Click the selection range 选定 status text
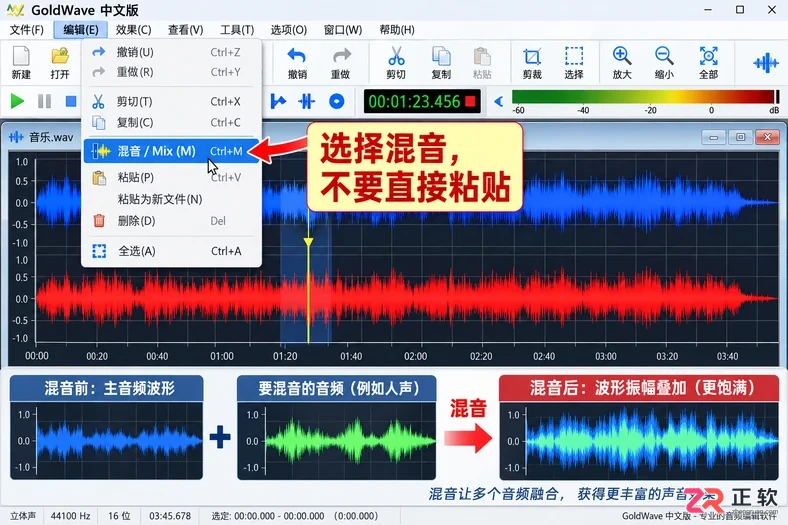The image size is (788, 525). coord(294,516)
